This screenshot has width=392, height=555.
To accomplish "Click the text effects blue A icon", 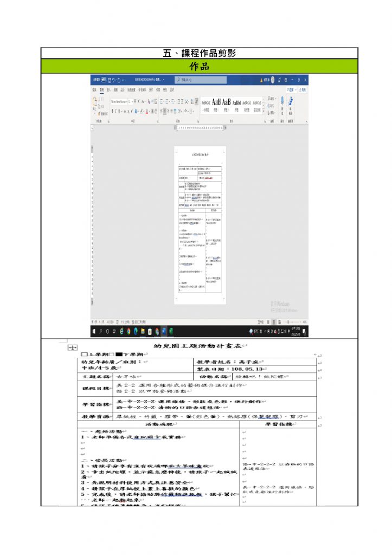I will tap(136, 111).
